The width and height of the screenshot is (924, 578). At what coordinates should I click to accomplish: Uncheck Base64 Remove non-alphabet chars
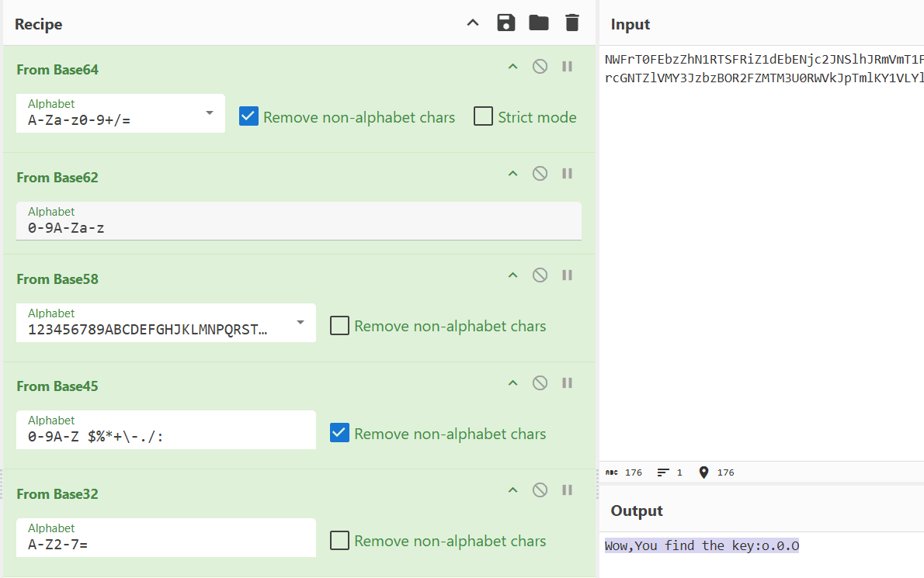tap(248, 117)
